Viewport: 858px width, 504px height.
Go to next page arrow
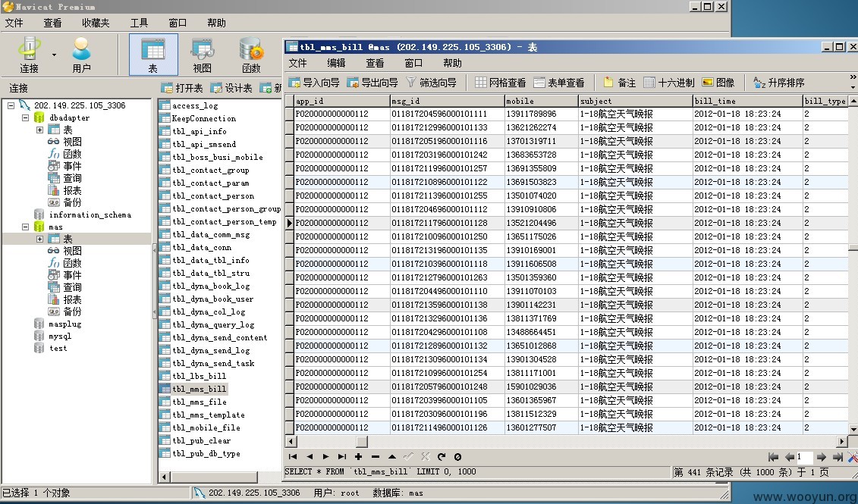[x=822, y=457]
